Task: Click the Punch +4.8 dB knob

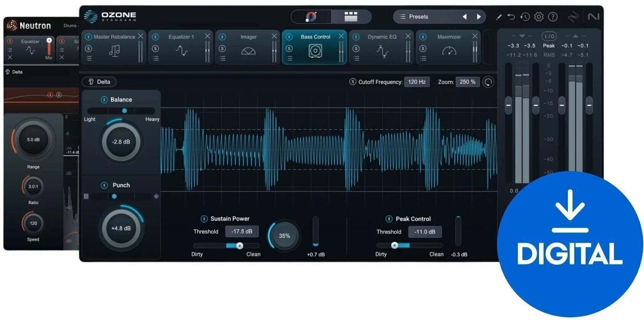Action: [x=121, y=228]
